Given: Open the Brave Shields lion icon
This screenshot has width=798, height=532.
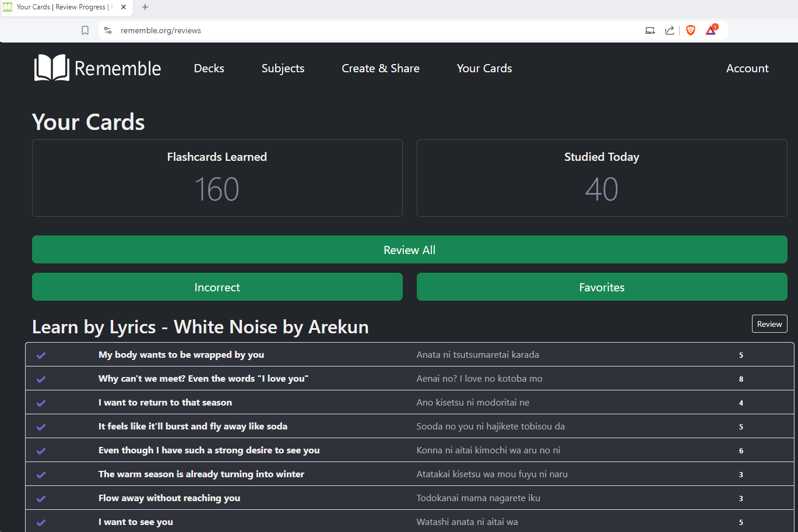Looking at the screenshot, I should coord(691,30).
